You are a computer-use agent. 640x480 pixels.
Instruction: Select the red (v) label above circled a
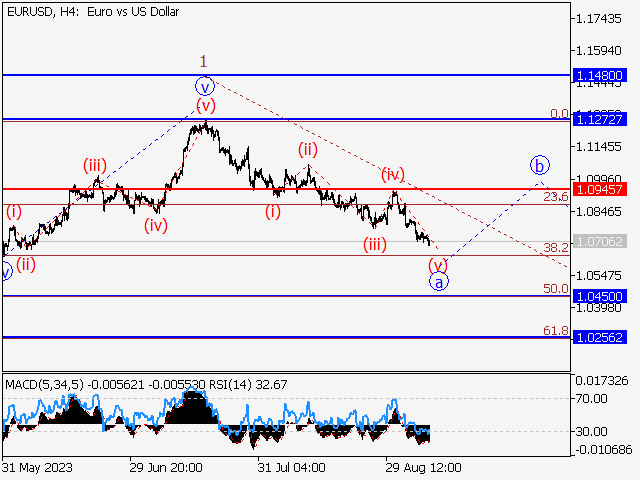coord(438,266)
